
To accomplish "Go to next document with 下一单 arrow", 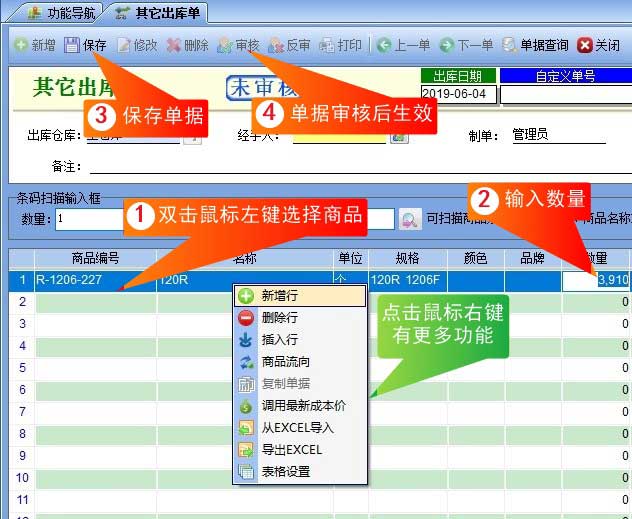I will coord(447,45).
